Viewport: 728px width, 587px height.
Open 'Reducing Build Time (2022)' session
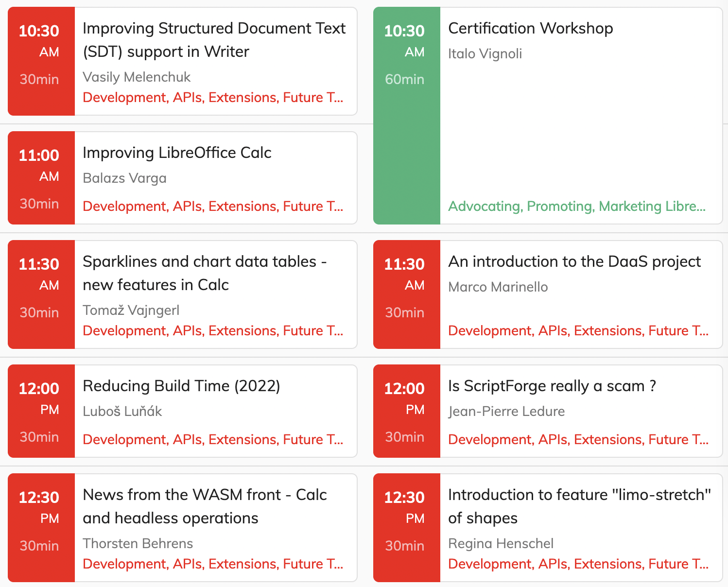click(x=181, y=386)
